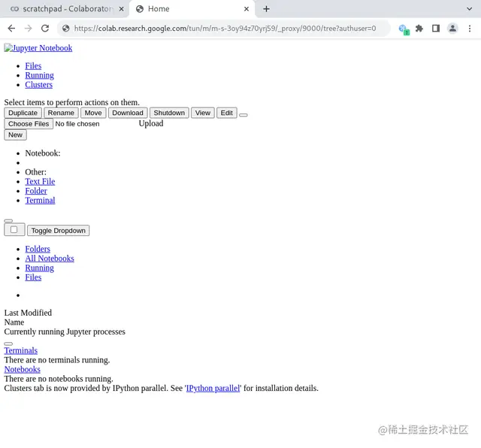This screenshot has height=448, width=481.
Task: Click the Download button
Action: [x=128, y=113]
